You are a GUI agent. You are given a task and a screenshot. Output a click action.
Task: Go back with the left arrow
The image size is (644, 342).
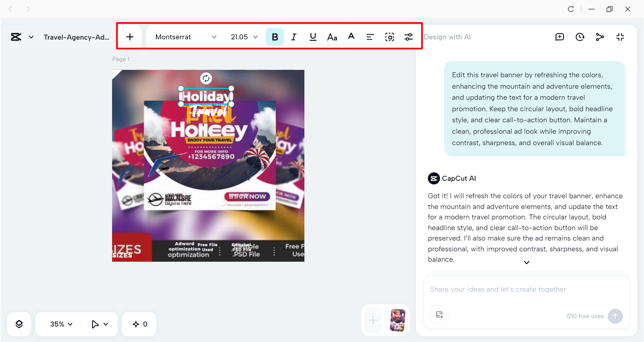pos(10,9)
